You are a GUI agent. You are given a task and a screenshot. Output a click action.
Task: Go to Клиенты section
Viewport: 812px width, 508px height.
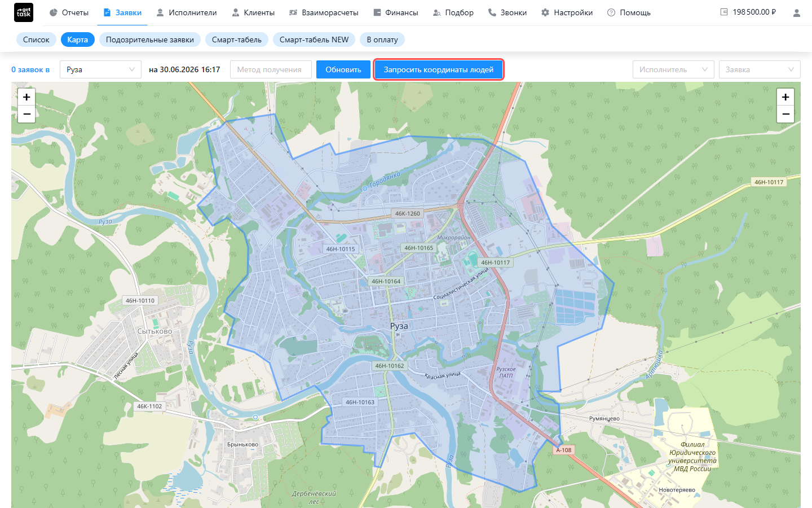[253, 12]
